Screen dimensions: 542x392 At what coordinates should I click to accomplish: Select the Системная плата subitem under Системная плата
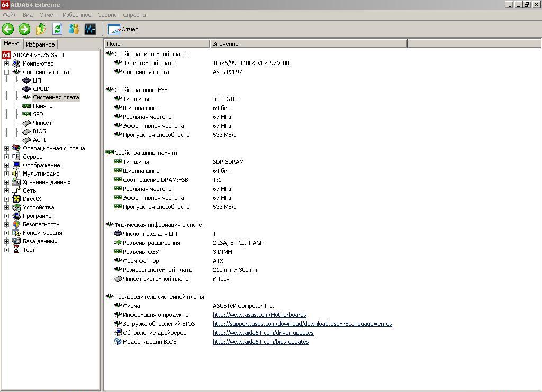pos(56,97)
